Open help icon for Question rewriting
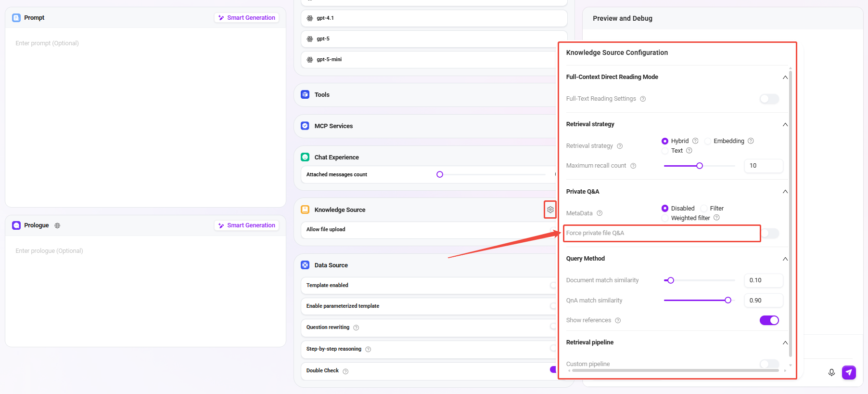Screen dimensions: 868x394 point(356,328)
